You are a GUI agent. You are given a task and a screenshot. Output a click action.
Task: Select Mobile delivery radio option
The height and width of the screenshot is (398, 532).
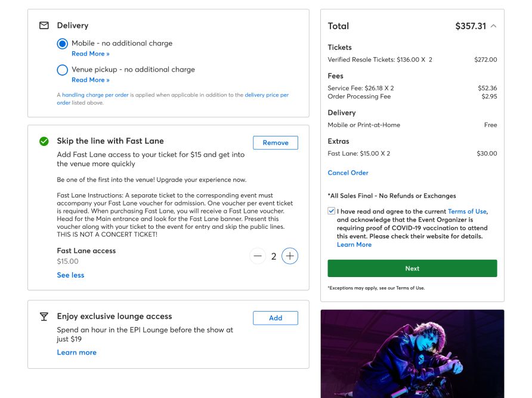click(x=63, y=43)
